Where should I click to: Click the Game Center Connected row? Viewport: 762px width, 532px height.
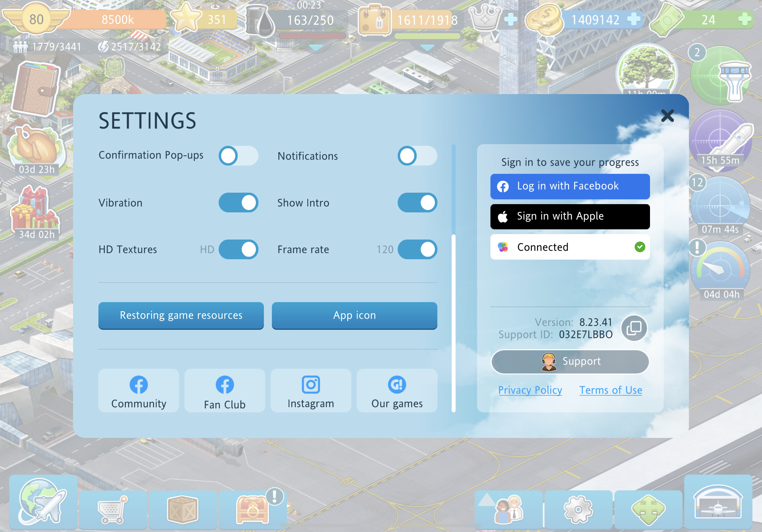tap(570, 247)
